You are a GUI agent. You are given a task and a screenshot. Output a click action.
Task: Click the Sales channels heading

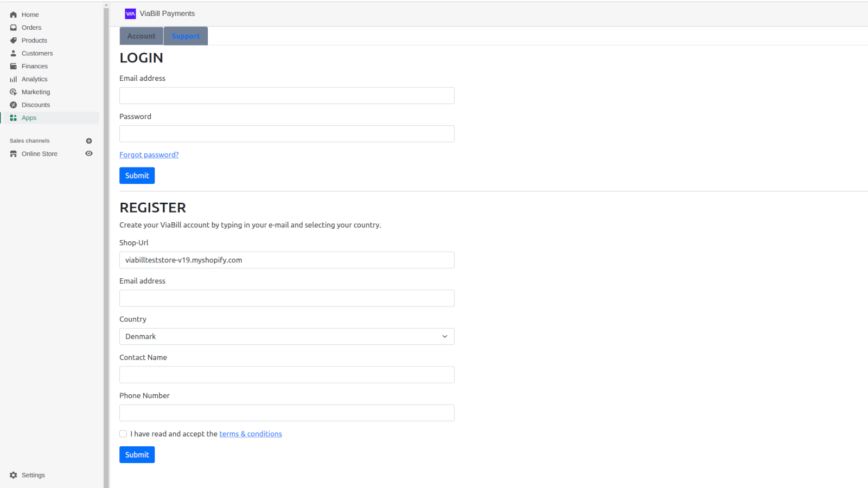point(29,141)
